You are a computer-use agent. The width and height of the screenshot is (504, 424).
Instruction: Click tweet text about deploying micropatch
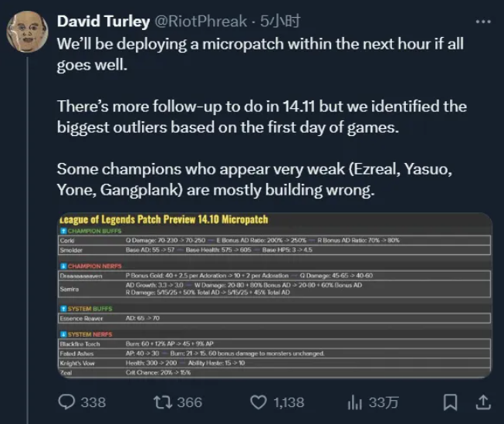coord(260,54)
